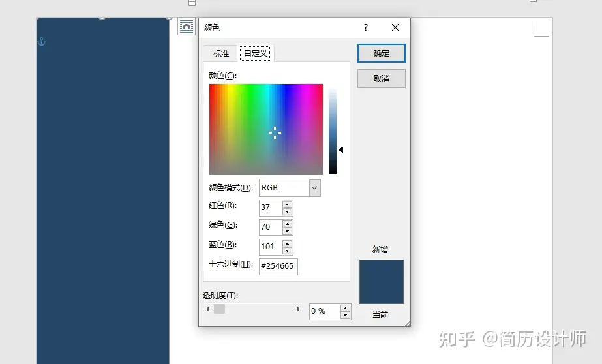The width and height of the screenshot is (602, 364).
Task: Click the 红色 value field showing 37
Action: click(270, 207)
